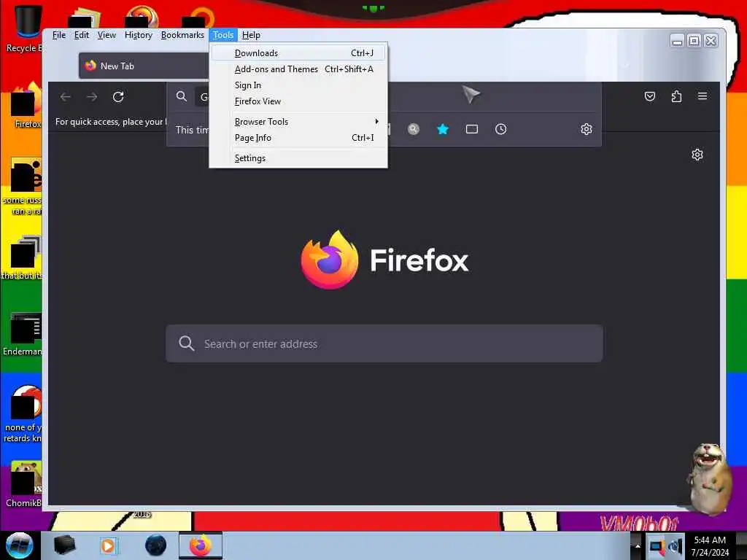Select the Enderman desktop icon
The image size is (747, 560).
pos(23,334)
